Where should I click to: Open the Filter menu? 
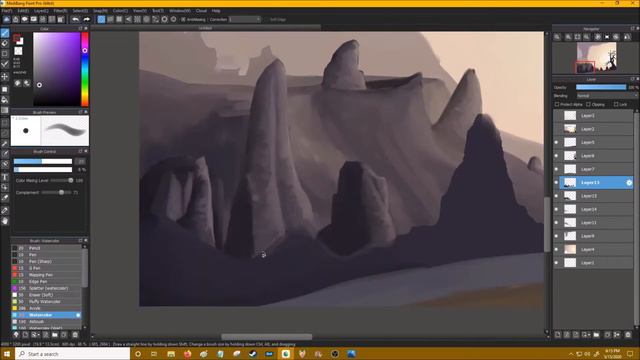(60, 11)
